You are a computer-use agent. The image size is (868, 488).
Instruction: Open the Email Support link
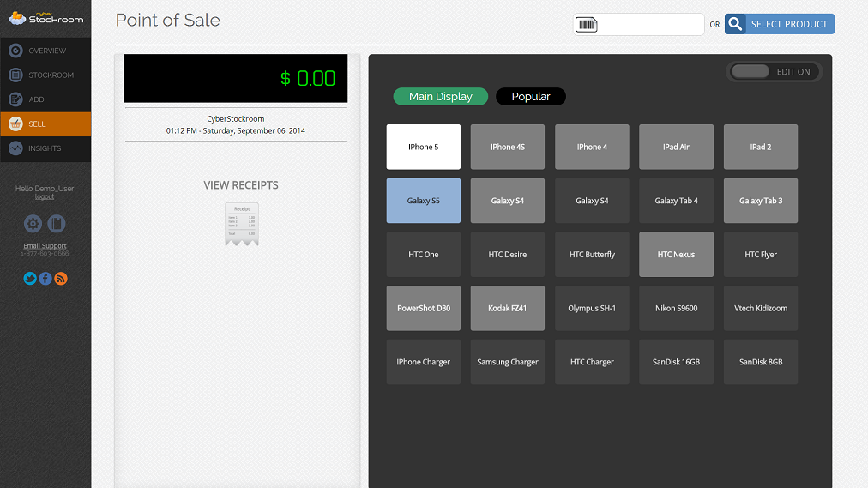coord(45,246)
